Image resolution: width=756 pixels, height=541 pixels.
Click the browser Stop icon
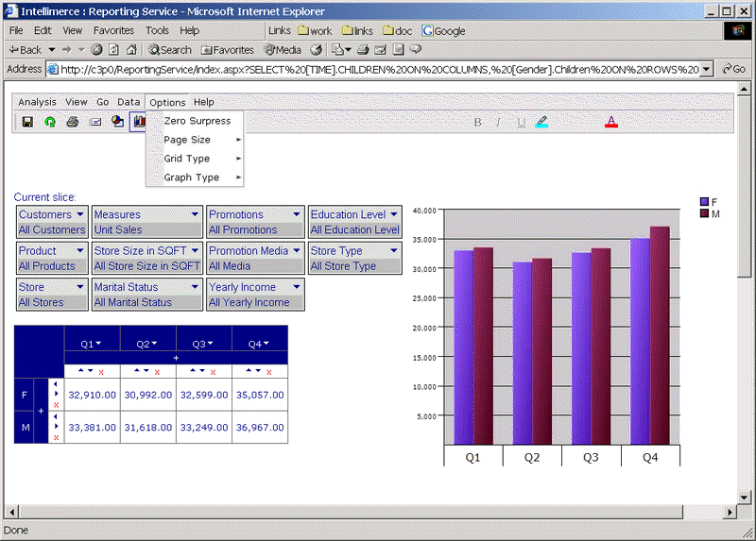point(96,50)
